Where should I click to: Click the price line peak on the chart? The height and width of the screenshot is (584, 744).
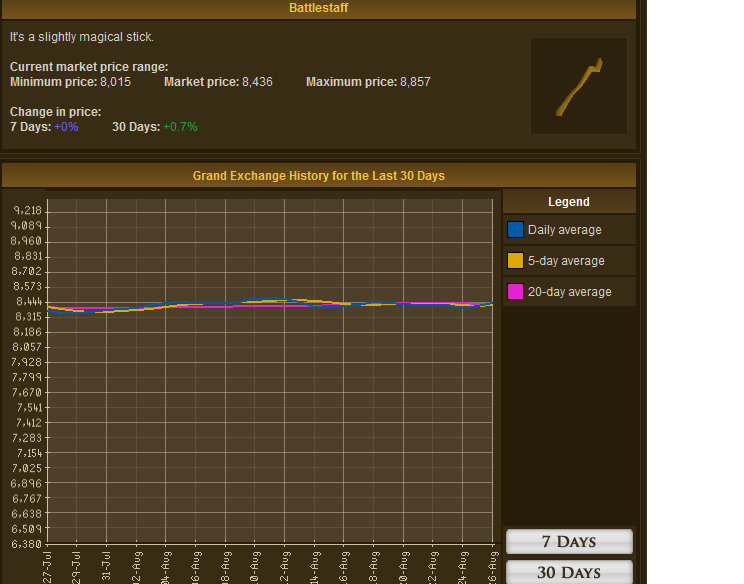(x=270, y=298)
